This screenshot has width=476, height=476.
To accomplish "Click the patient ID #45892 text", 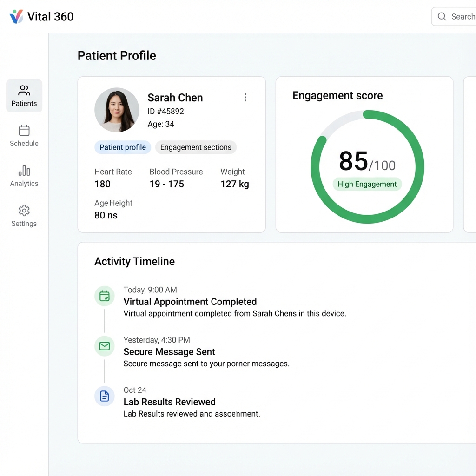I will (x=165, y=111).
